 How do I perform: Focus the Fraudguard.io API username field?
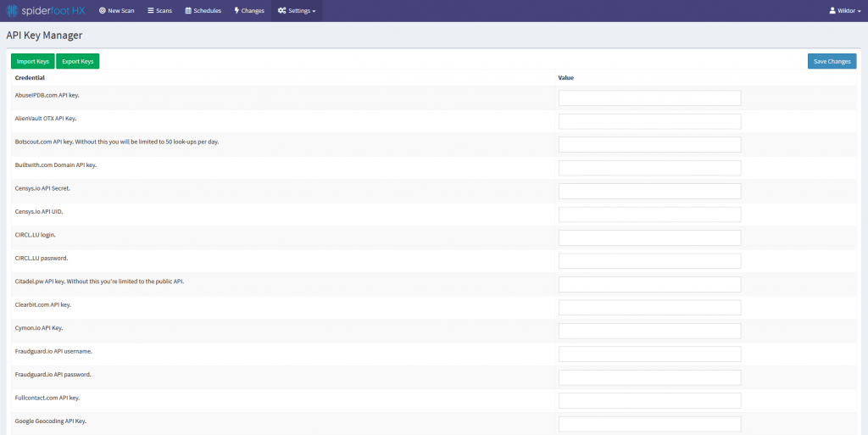tap(649, 354)
